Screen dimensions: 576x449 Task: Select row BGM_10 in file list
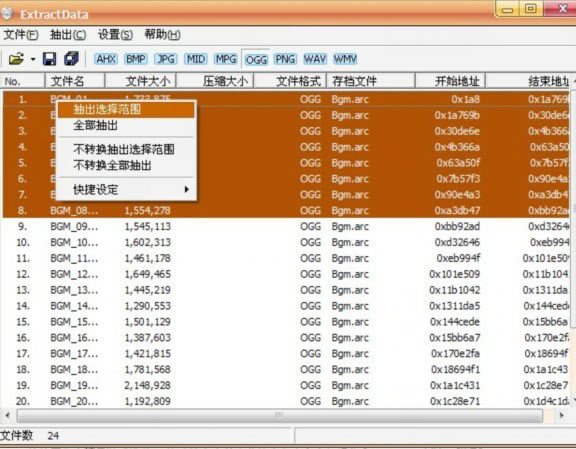tap(287, 242)
